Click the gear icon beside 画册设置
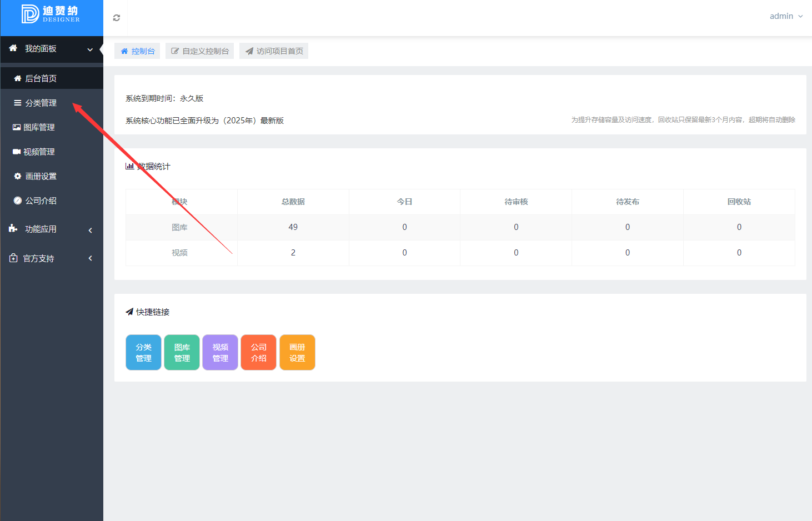This screenshot has width=812, height=521. [x=18, y=176]
